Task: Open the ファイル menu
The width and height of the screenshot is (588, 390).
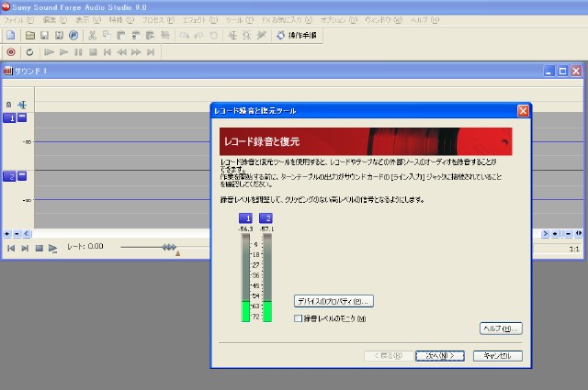Action: (x=14, y=19)
